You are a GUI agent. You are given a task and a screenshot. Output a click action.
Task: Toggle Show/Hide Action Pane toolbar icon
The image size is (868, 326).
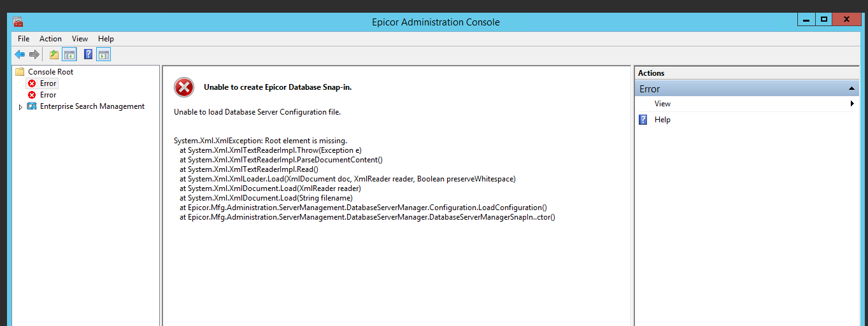104,55
